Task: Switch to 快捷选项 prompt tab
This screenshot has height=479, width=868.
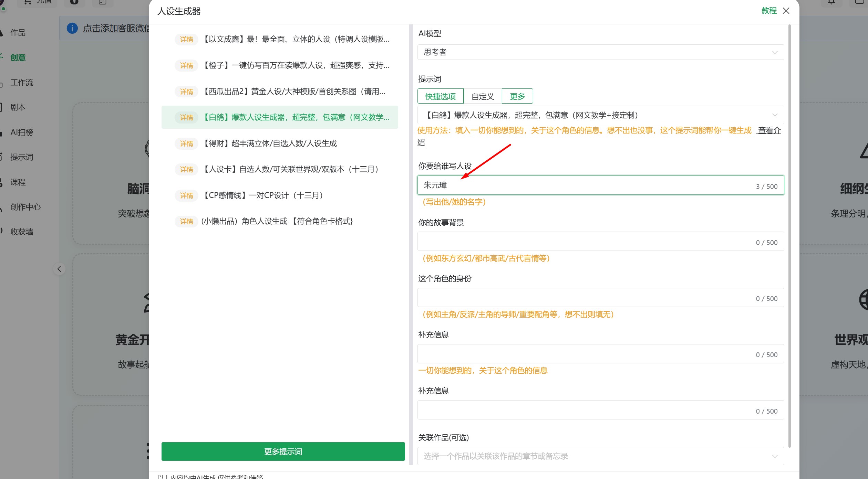Action: pyautogui.click(x=440, y=96)
